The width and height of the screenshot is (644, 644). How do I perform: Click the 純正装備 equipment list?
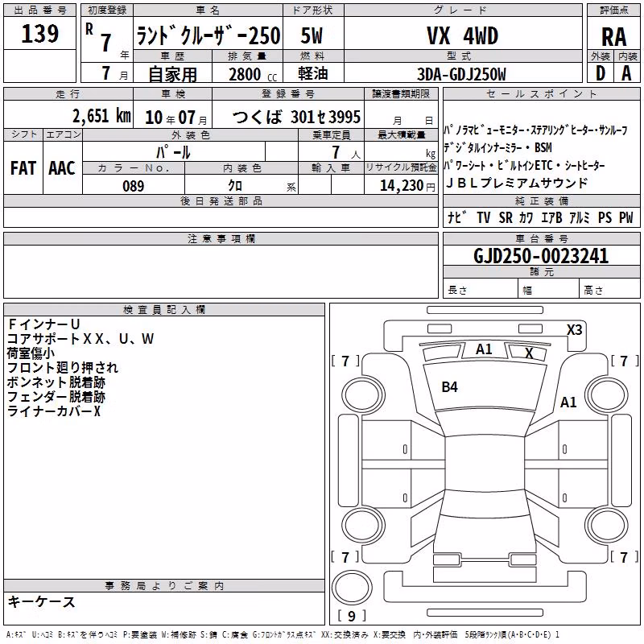[x=540, y=217]
